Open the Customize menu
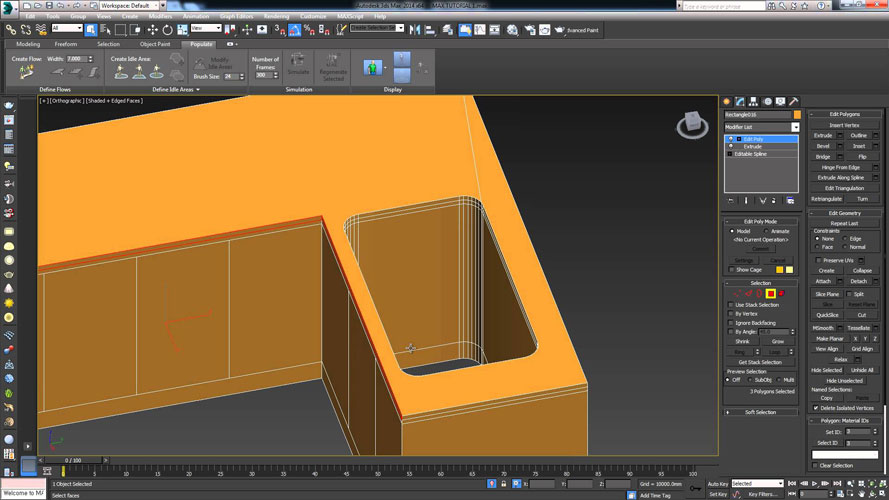 click(x=313, y=16)
